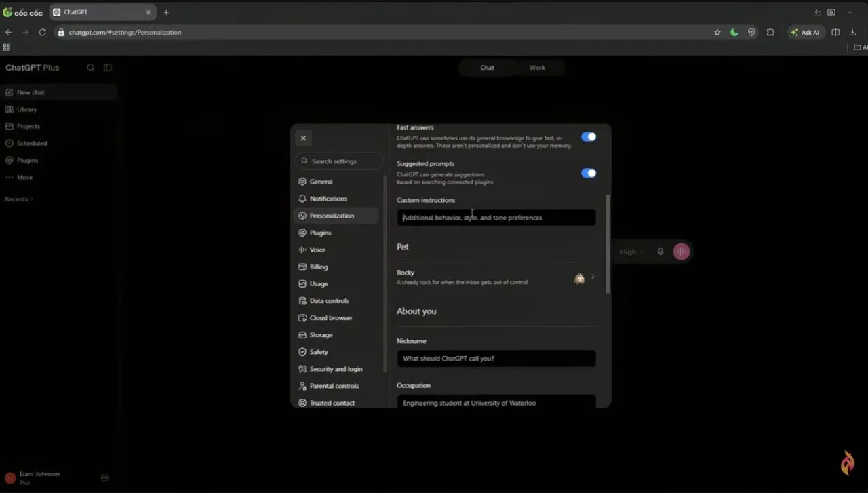This screenshot has width=868, height=493.
Task: Click the Safety shield icon
Action: [302, 352]
